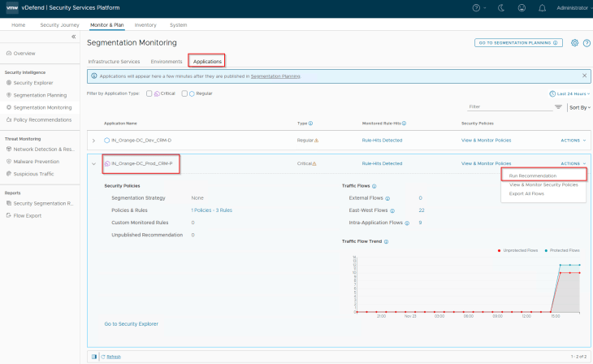Viewport: 593px width, 364px height.
Task: Open the Last 24 Hours time range dropdown
Action: click(569, 93)
